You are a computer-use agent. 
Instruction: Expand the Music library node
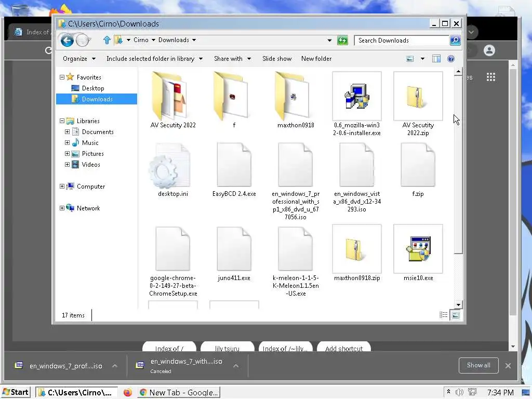point(67,142)
